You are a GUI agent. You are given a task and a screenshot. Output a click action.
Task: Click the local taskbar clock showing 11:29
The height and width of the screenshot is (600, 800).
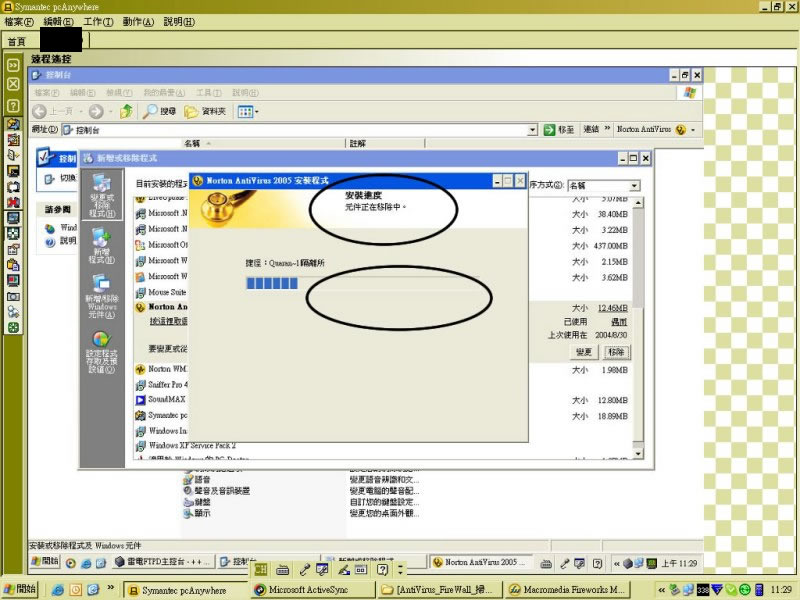tap(781, 590)
